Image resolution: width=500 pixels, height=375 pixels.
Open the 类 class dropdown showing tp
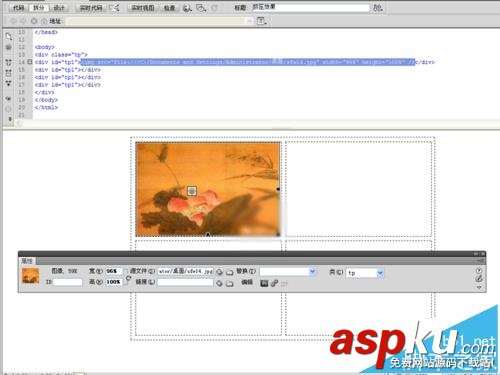click(x=380, y=273)
